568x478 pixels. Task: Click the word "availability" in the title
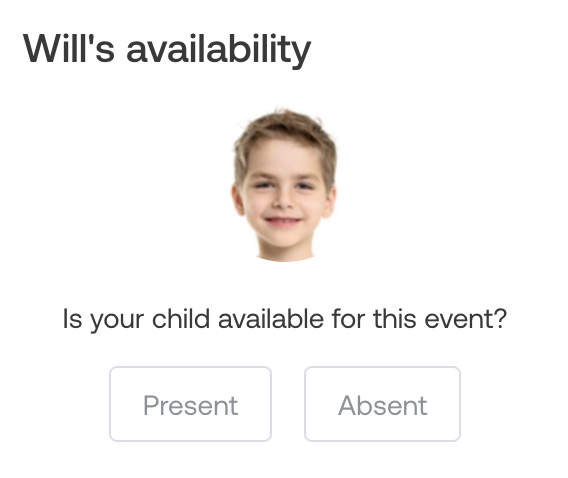[x=219, y=50]
